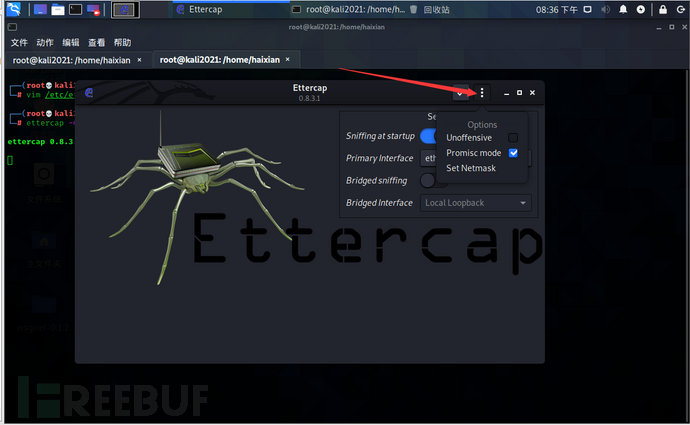The width and height of the screenshot is (690, 425).
Task: Click the power manager tray icon
Action: tap(641, 9)
